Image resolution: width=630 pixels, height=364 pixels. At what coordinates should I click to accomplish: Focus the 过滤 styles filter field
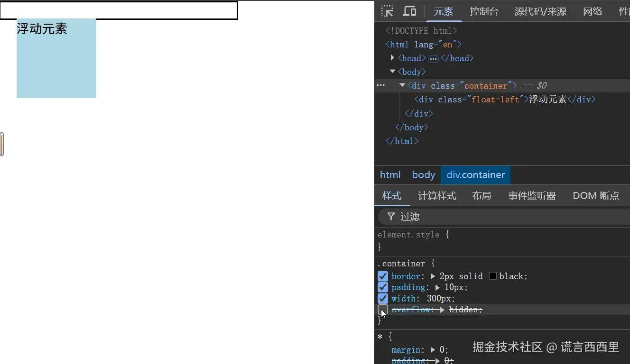(x=504, y=217)
